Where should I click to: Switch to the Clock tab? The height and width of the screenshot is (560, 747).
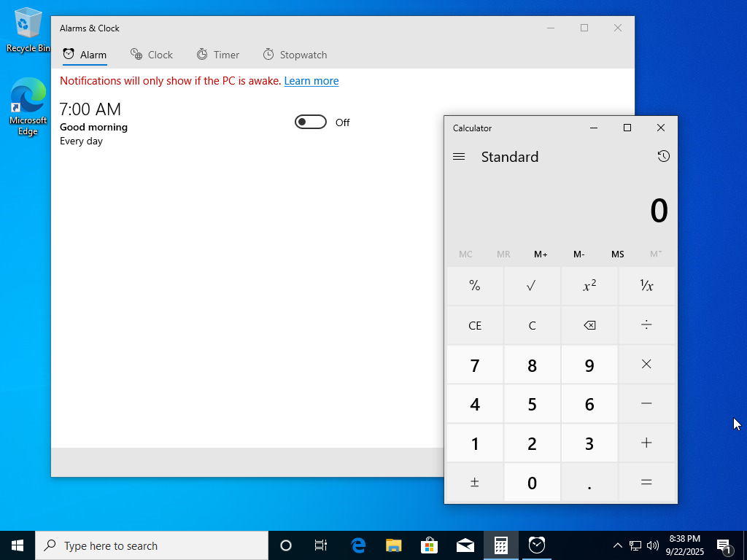(151, 55)
